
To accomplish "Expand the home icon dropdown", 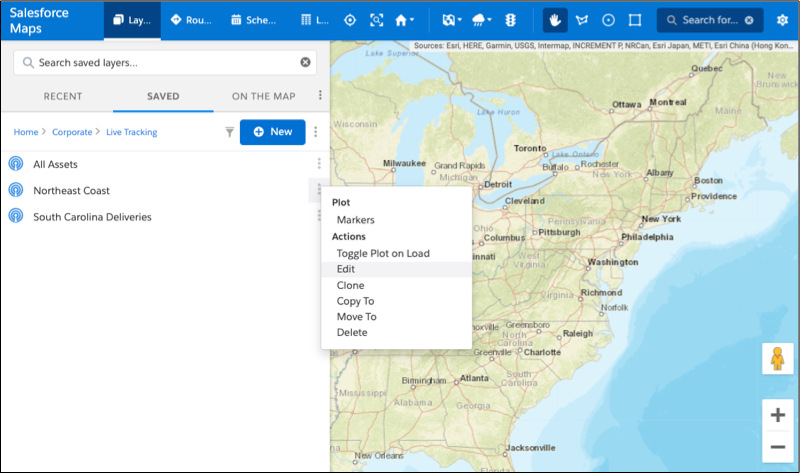I will 405,20.
